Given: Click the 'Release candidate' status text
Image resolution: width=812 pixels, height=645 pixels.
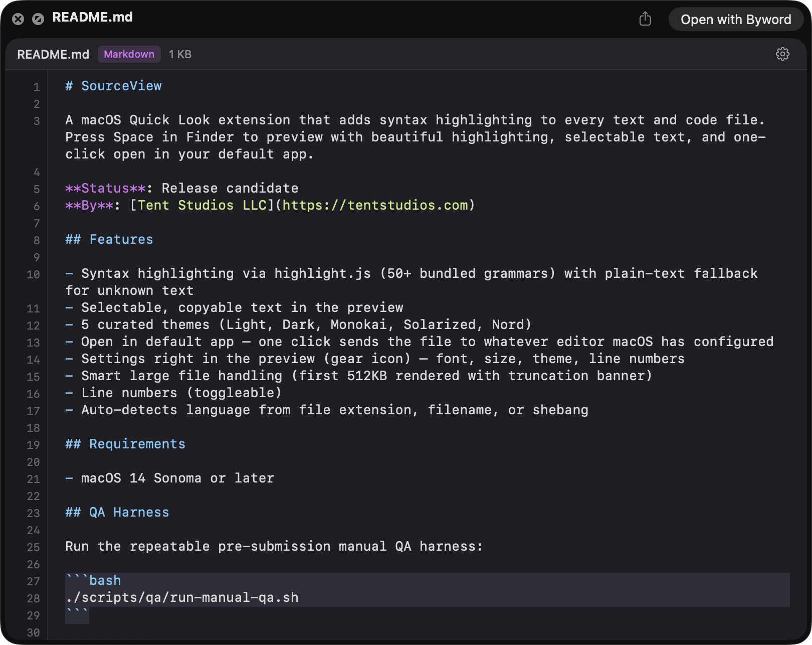Looking at the screenshot, I should pyautogui.click(x=230, y=188).
